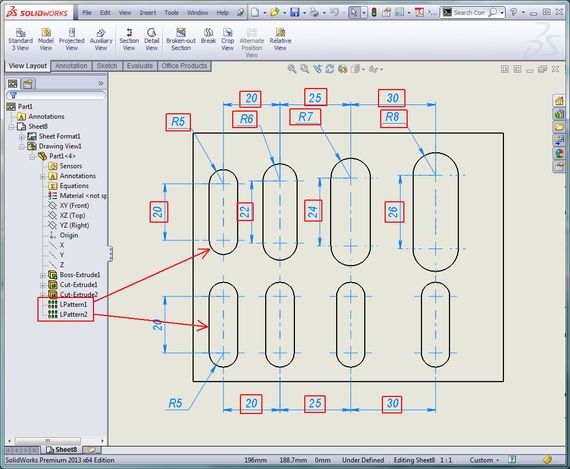This screenshot has height=469, width=570.
Task: Expand the Sheet Format1 tree node
Action: click(x=22, y=137)
